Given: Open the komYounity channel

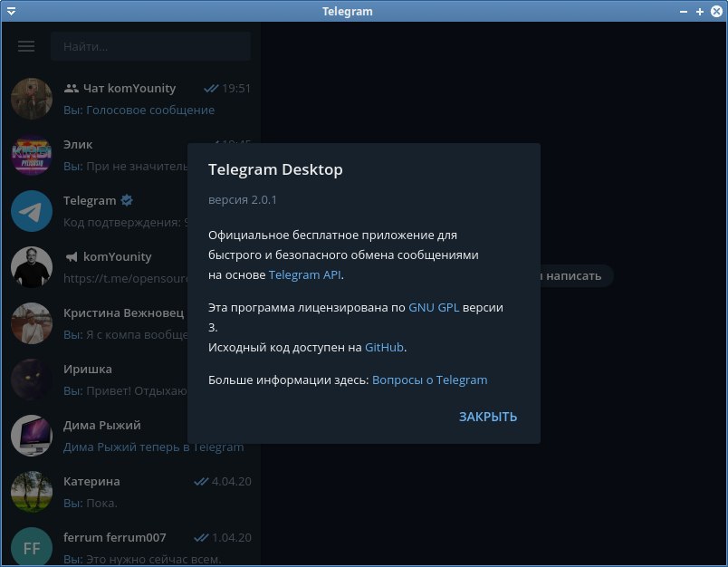Looking at the screenshot, I should pos(95,267).
